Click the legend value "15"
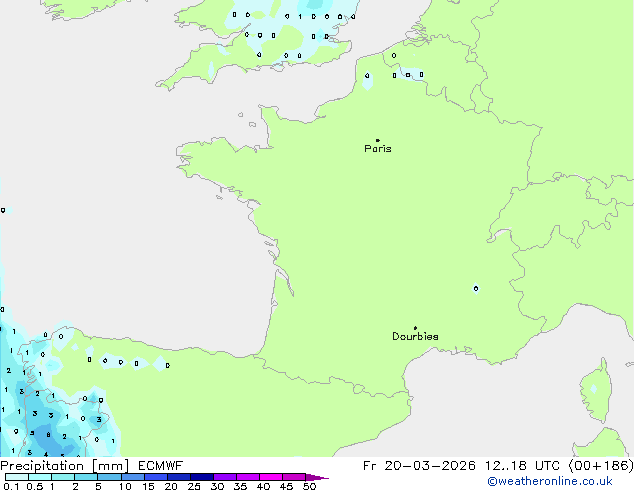The height and width of the screenshot is (490, 634). point(148,486)
